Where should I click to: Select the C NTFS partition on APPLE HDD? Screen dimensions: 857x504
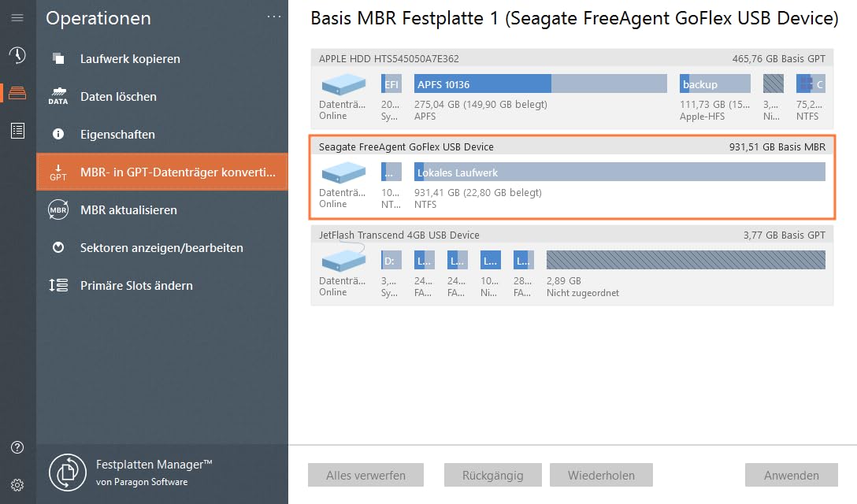(x=811, y=84)
